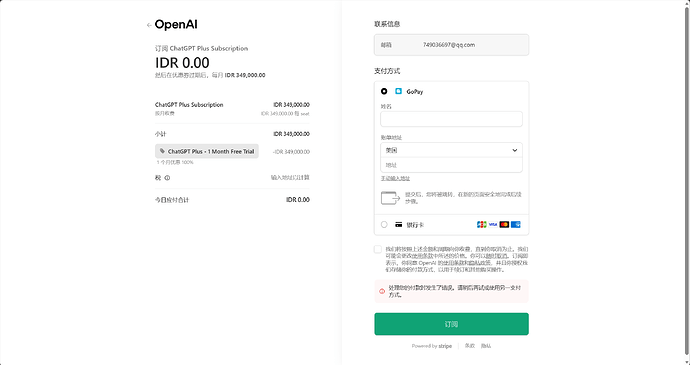Click the 'ChatGPT Plus Subscription' line item text
Viewport: 690px width, 365px height.
[x=189, y=105]
